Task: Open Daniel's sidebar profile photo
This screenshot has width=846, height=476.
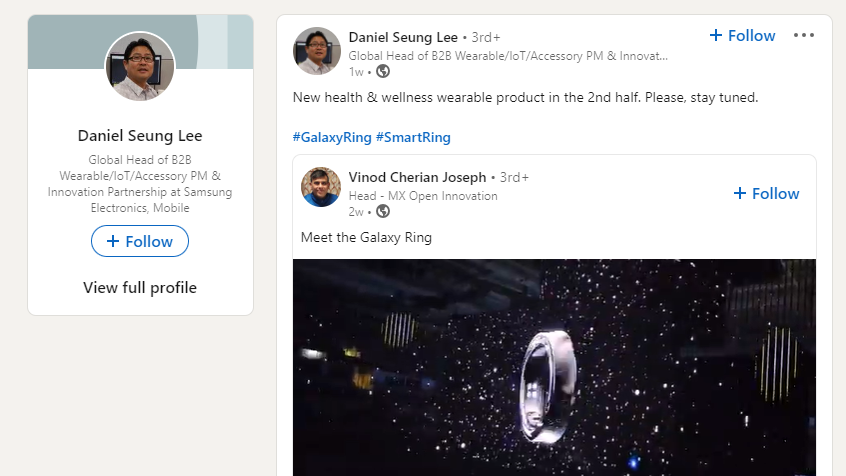Action: (140, 66)
